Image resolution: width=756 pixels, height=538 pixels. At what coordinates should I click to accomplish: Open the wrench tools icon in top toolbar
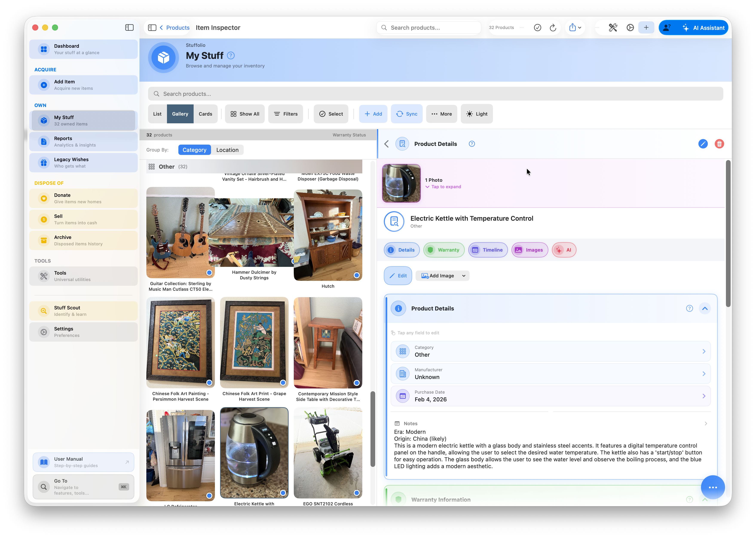pos(612,28)
